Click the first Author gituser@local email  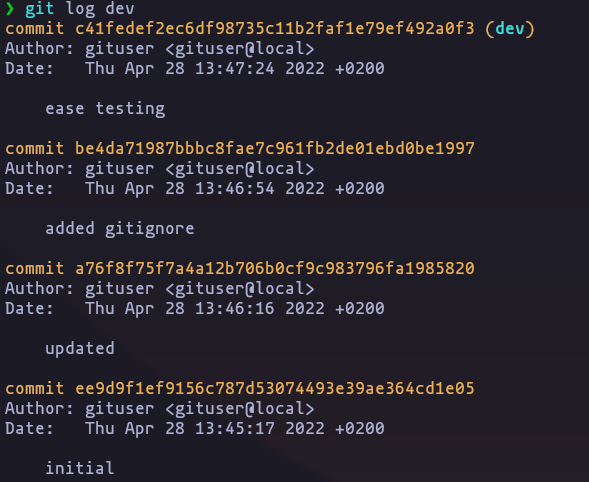tap(240, 49)
